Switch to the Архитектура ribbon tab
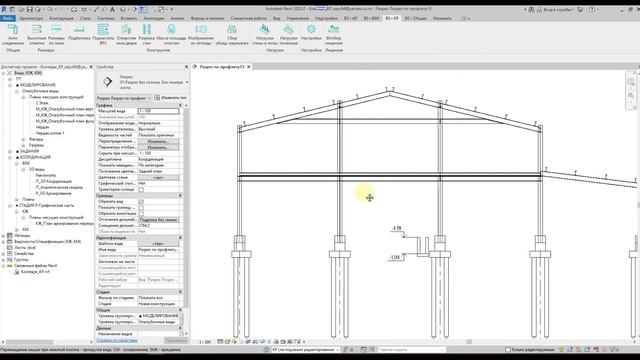Viewport: 640px width, 360px height. pyautogui.click(x=31, y=18)
